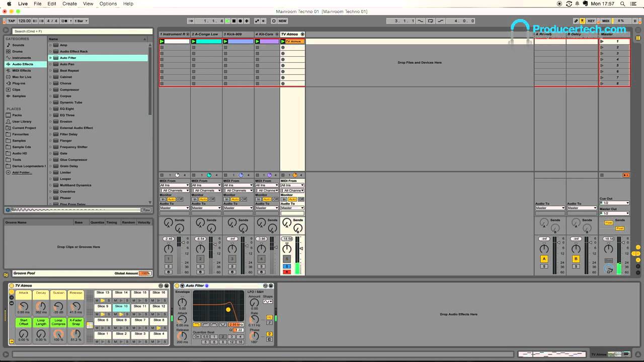The image size is (644, 362).
Task: Open the Edit menu
Action: [x=52, y=4]
